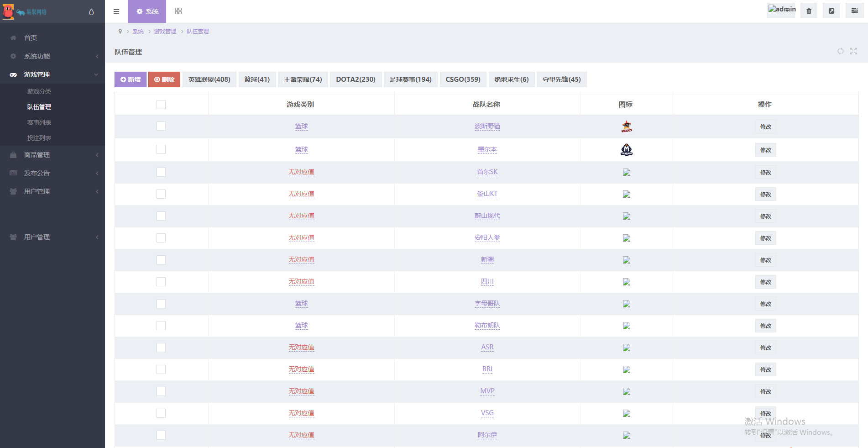This screenshot has height=448, width=868.
Task: Filter by the 英雄联盟(408) tab
Action: click(x=209, y=79)
